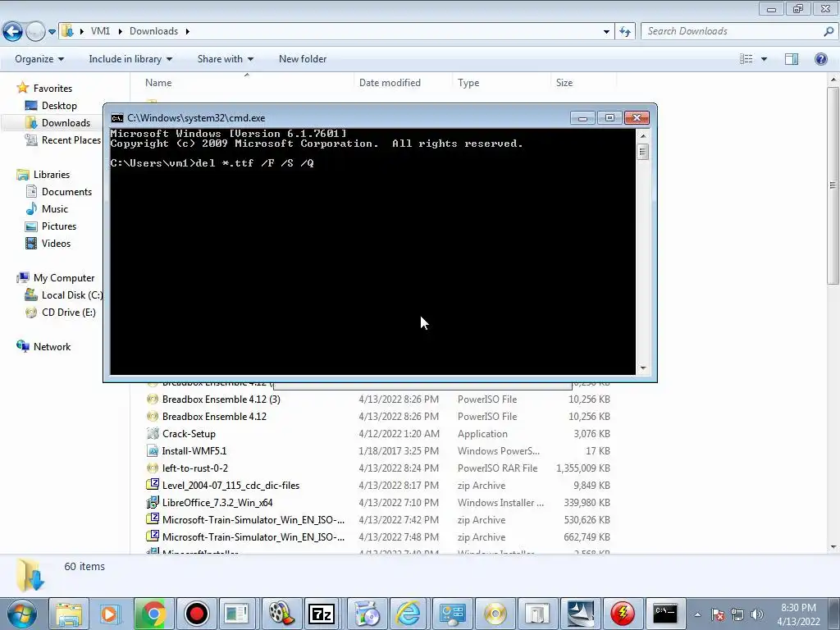Open the Organize menu
Screen dimensions: 840x630
click(x=39, y=59)
